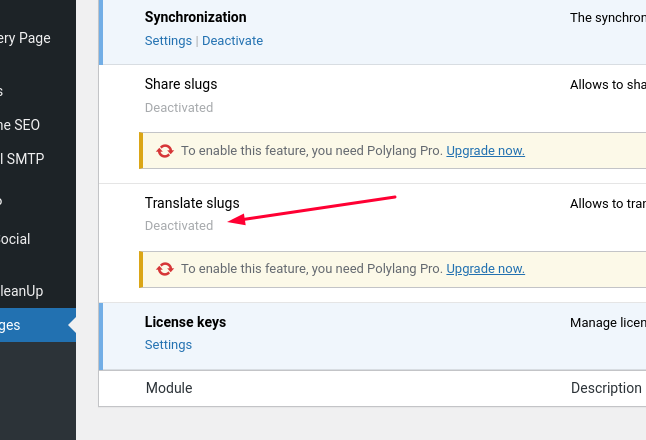Click Upgrade now under Share slugs
This screenshot has height=440, width=646.
point(485,151)
